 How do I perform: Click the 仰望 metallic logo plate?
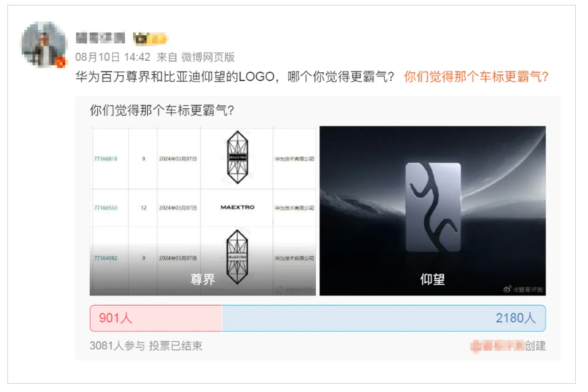click(x=433, y=207)
